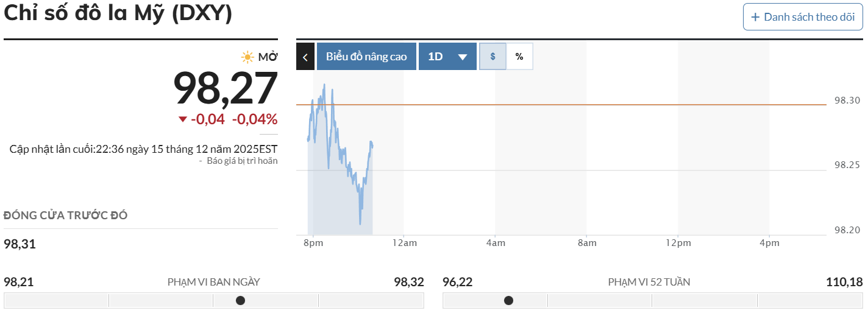Click the daily range slider dot
The image size is (868, 313).
click(241, 300)
